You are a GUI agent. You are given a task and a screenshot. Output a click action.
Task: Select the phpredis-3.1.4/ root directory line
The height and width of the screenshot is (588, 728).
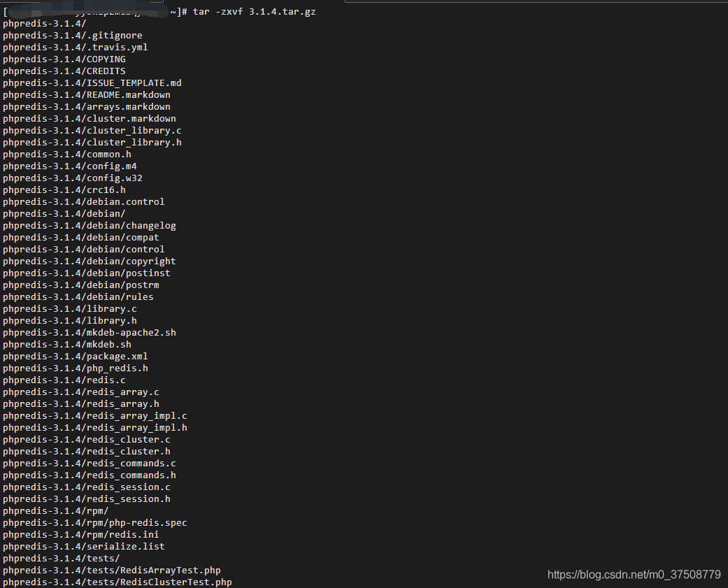pos(42,23)
